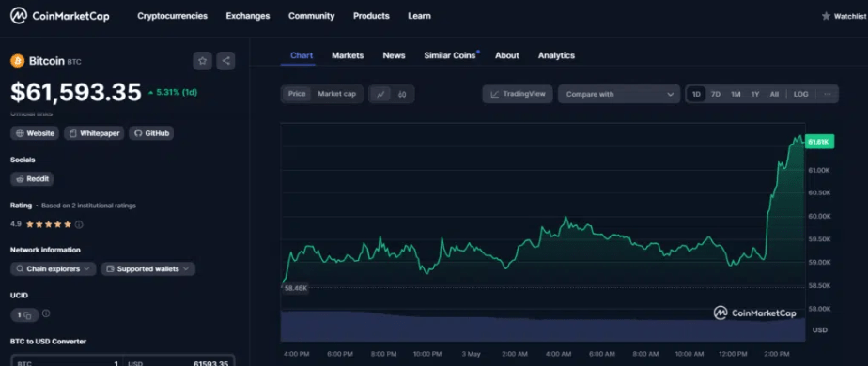
Task: Expand Chain explorers dropdown
Action: pyautogui.click(x=54, y=269)
